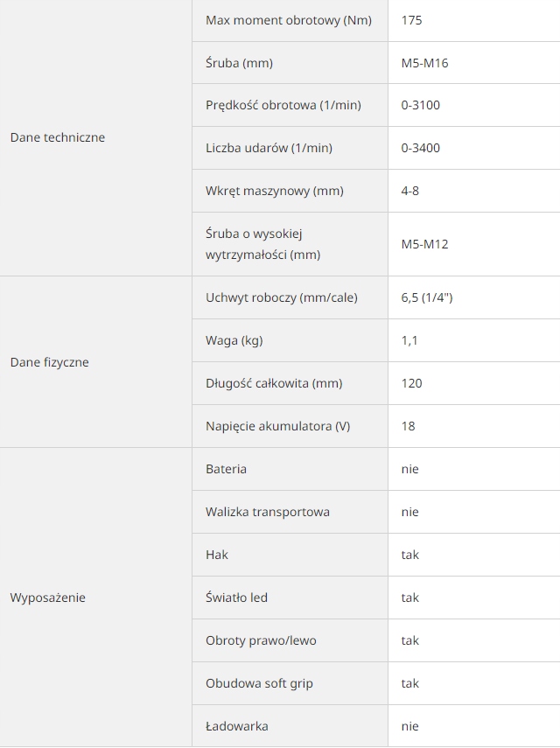The height and width of the screenshot is (748, 560).
Task: Click the Dane techniczne group header
Action: [57, 137]
